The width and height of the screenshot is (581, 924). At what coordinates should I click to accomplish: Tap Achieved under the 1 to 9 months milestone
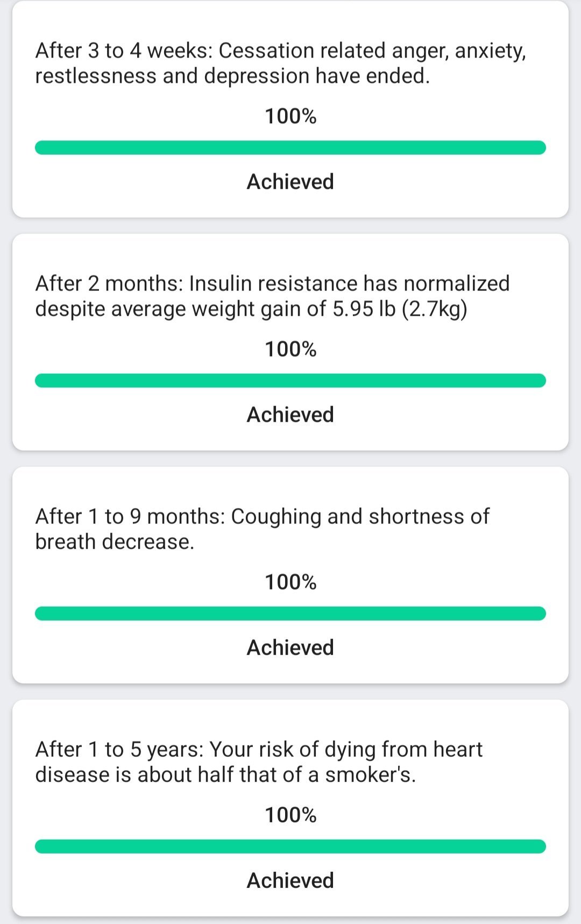(x=290, y=648)
